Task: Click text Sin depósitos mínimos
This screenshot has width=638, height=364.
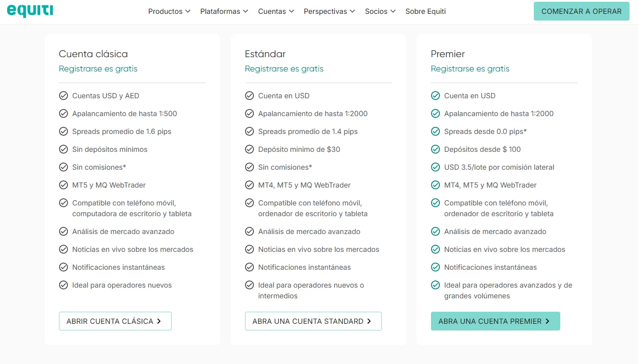Action: [x=110, y=149]
